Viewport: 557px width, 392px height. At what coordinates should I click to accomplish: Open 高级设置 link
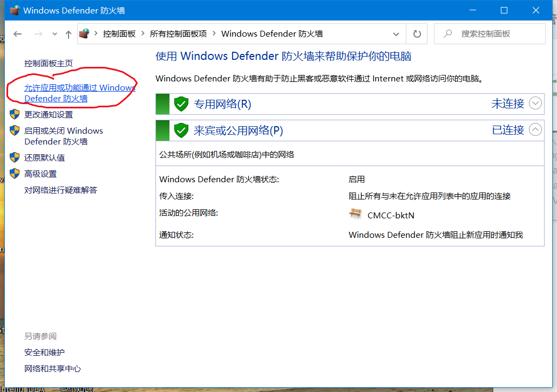(40, 174)
